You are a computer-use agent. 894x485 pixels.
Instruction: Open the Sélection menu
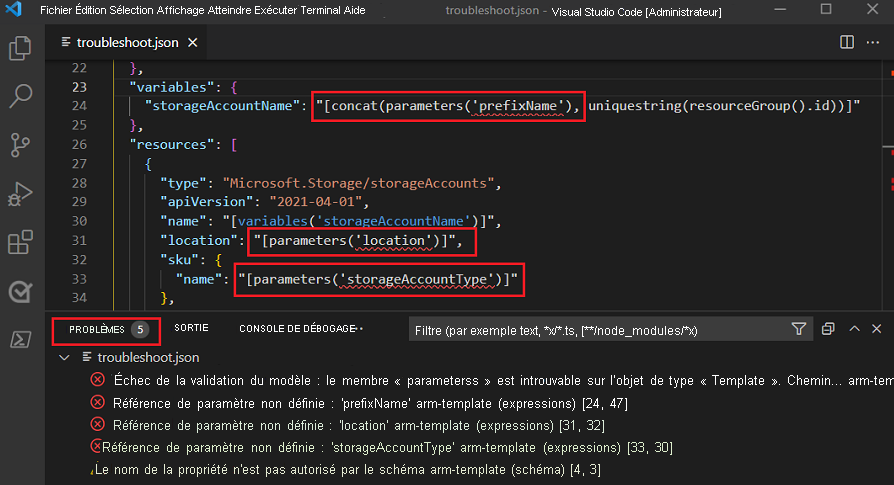[133, 10]
